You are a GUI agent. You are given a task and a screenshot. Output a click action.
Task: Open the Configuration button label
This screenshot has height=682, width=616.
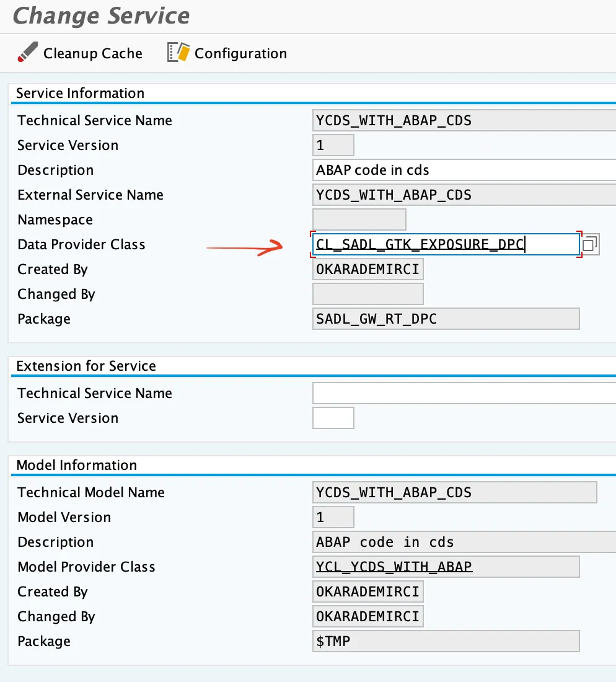pyautogui.click(x=240, y=54)
